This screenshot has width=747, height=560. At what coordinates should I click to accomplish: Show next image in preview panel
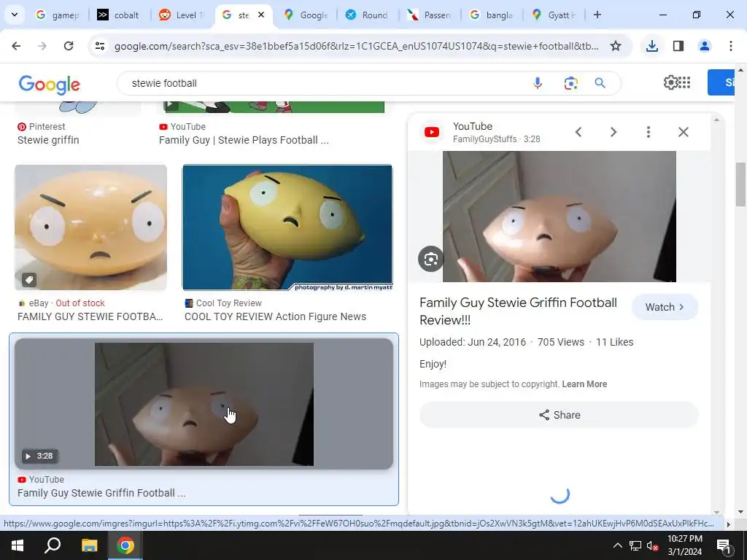click(x=614, y=132)
